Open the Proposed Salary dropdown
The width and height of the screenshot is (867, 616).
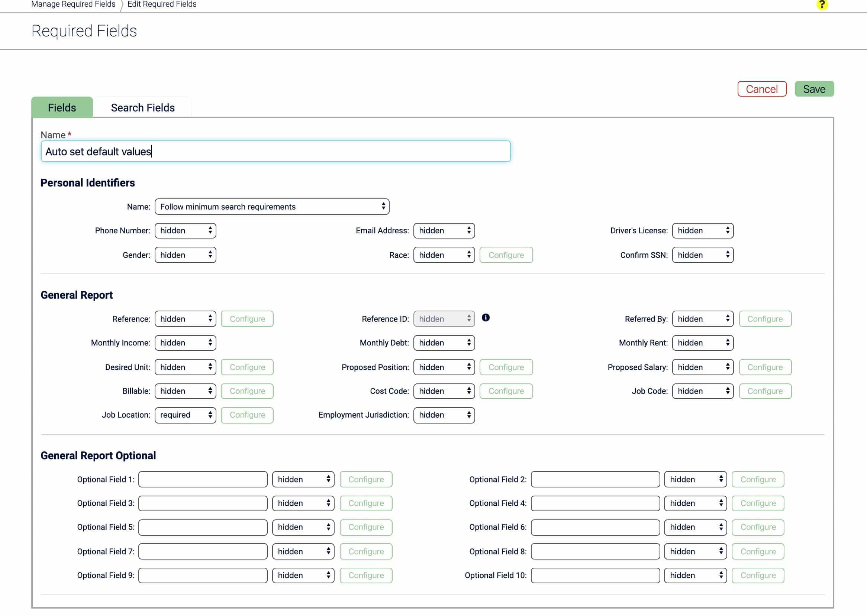point(703,367)
